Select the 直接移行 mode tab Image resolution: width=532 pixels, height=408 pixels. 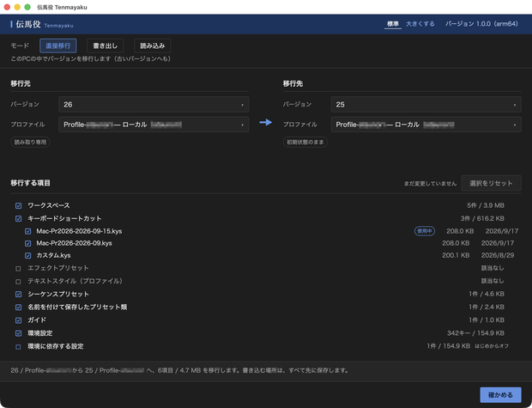coord(58,46)
